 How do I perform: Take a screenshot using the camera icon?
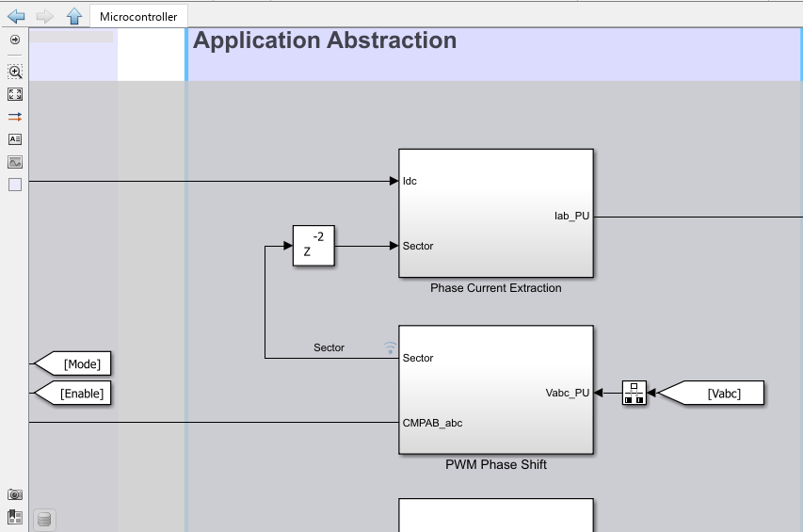pyautogui.click(x=14, y=494)
